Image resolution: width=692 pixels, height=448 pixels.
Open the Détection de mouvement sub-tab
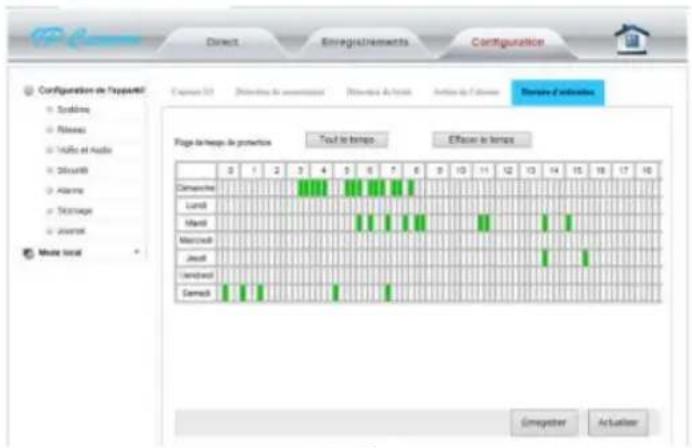pos(280,92)
